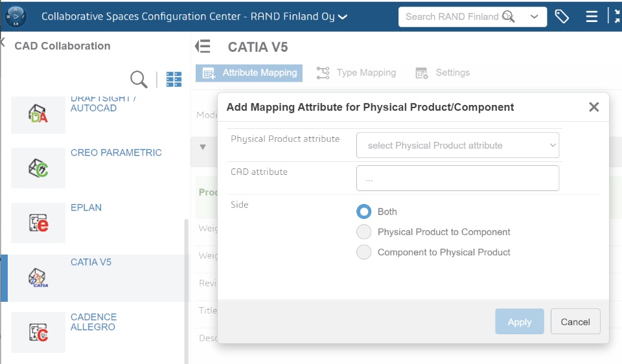Switch to Attribute Mapping tab
The image size is (622, 364).
249,73
